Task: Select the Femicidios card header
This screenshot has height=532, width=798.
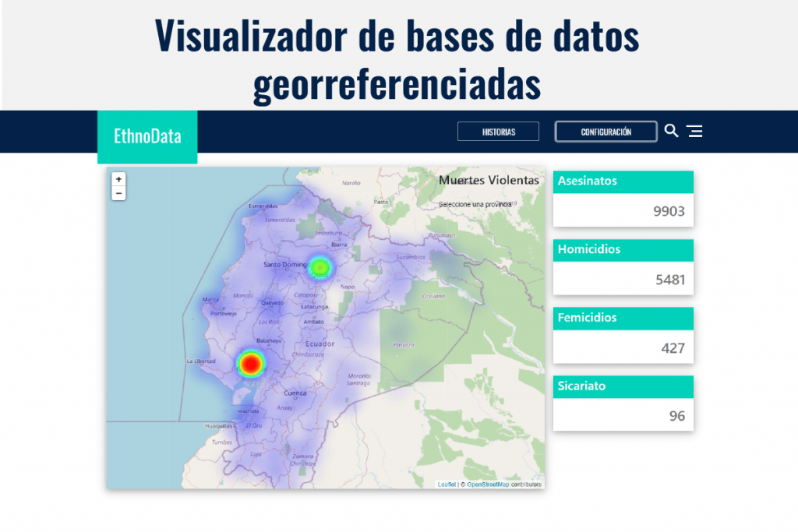Action: [623, 318]
